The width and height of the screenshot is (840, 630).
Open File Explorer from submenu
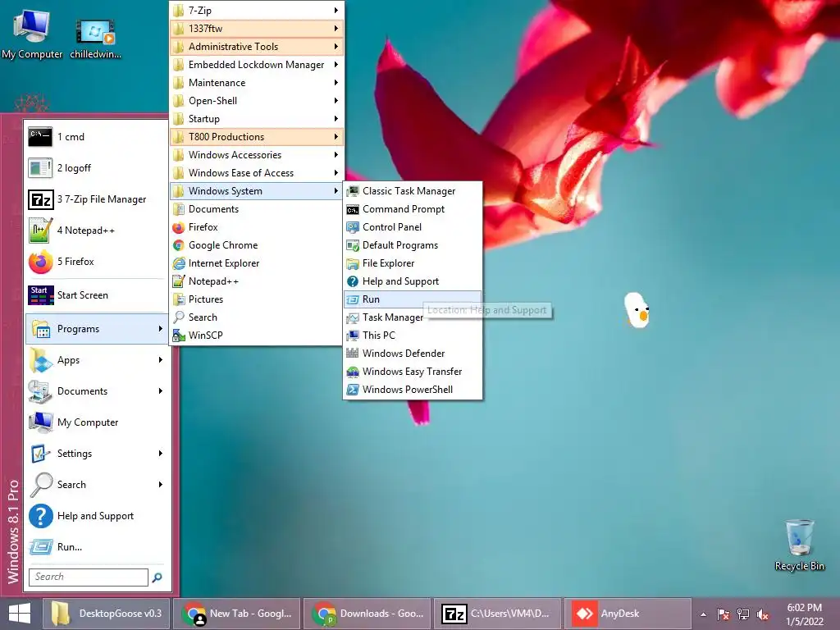[x=413, y=263]
